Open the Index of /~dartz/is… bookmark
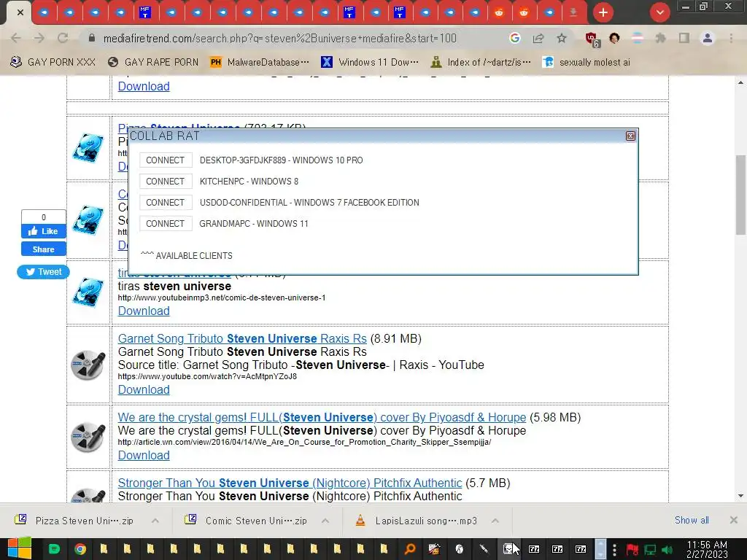This screenshot has height=560, width=747. (x=480, y=62)
